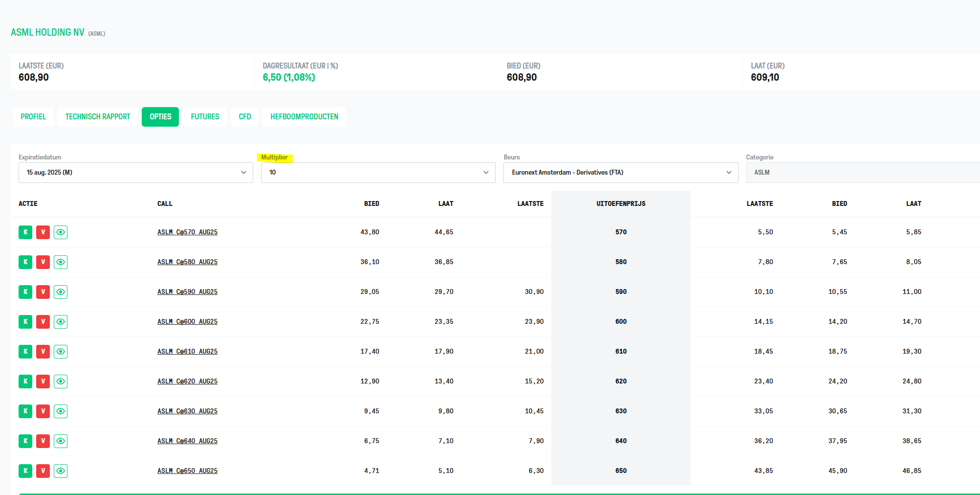The width and height of the screenshot is (980, 495).
Task: Open ASLM C@640 AUG25 option link
Action: [187, 441]
